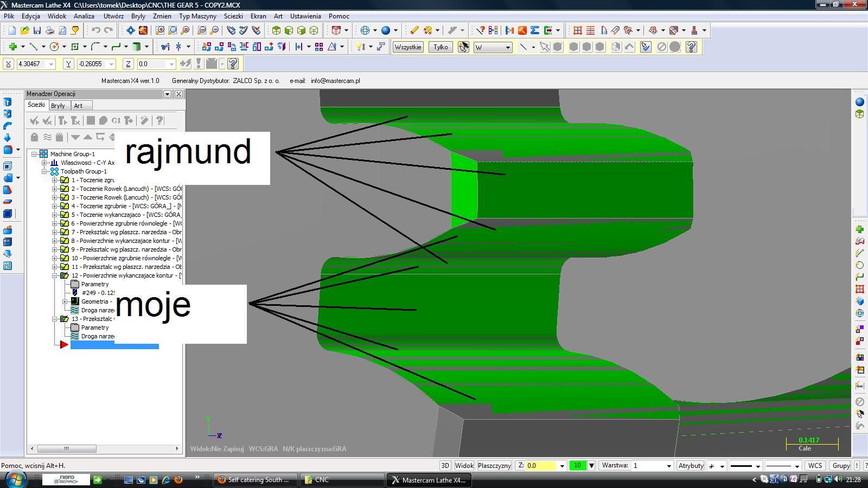Image resolution: width=868 pixels, height=488 pixels.
Task: Click the Zoom window magnifier icon
Action: (x=160, y=30)
